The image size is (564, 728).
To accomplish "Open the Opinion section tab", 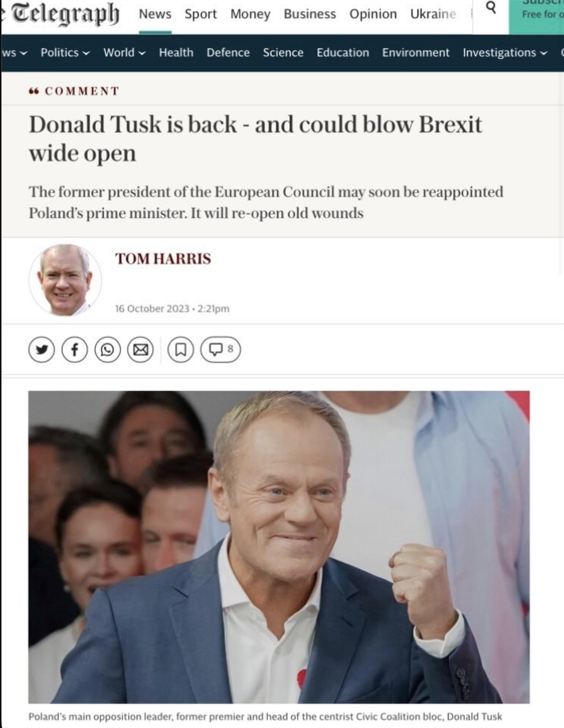I will (373, 14).
